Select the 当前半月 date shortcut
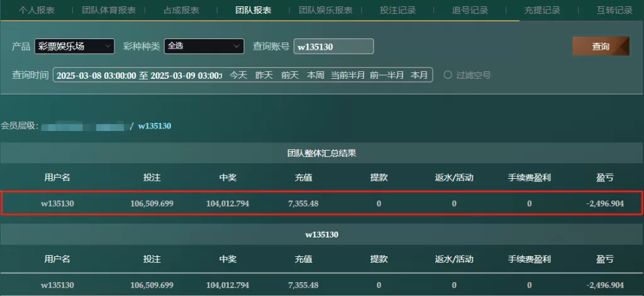Screen dimensions: 644x296 (x=348, y=75)
